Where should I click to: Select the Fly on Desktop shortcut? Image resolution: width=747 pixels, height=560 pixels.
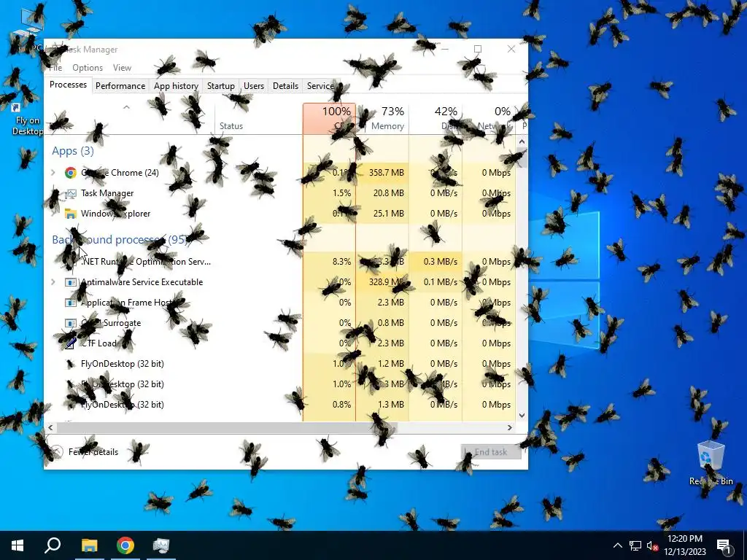27,118
